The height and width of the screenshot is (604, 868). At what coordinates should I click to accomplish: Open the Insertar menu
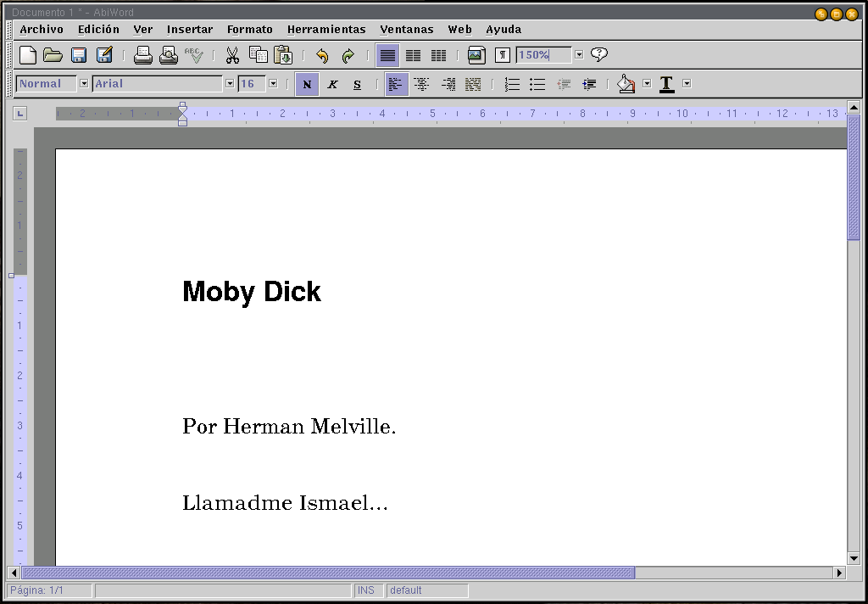point(190,30)
